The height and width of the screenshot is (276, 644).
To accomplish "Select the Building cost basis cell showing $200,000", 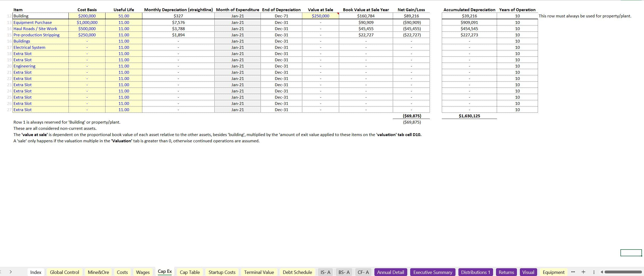I will pos(87,16).
